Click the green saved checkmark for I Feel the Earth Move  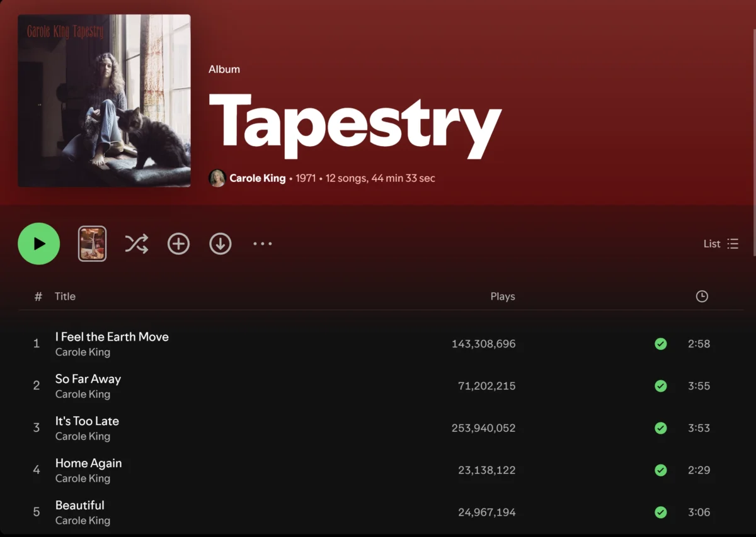point(660,344)
